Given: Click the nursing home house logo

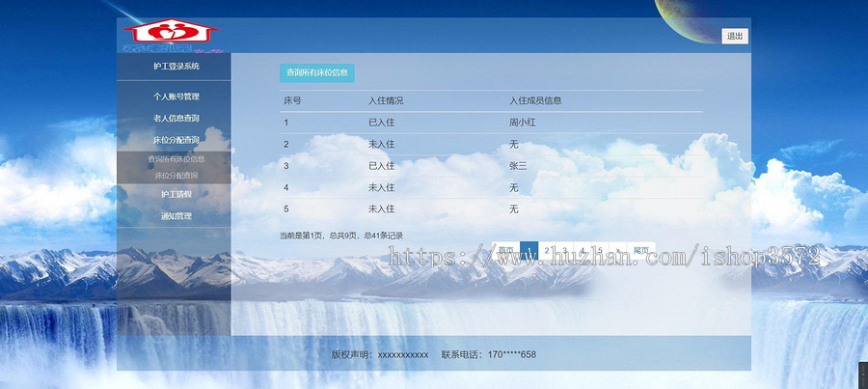Looking at the screenshot, I should tap(171, 32).
